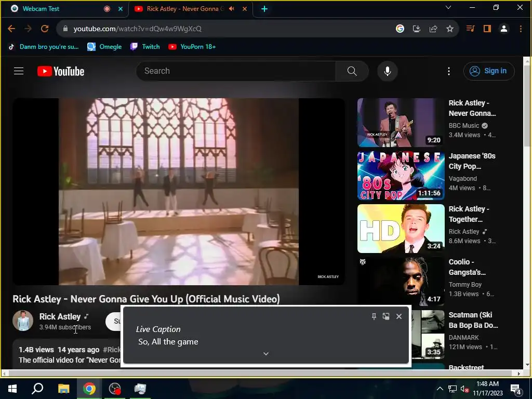This screenshot has width=532, height=399.
Task: Close the Webcam Test tab
Action: click(x=121, y=9)
